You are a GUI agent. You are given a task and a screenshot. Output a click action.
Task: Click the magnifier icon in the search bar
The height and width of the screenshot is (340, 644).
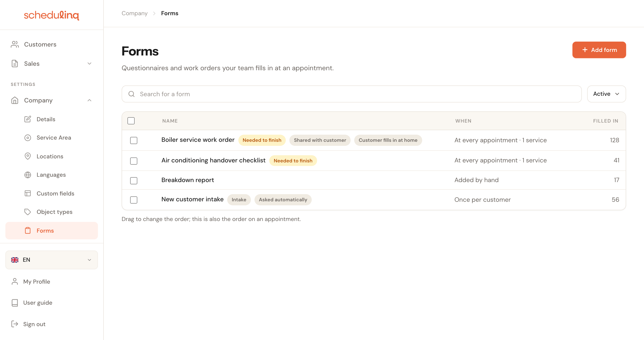click(131, 94)
